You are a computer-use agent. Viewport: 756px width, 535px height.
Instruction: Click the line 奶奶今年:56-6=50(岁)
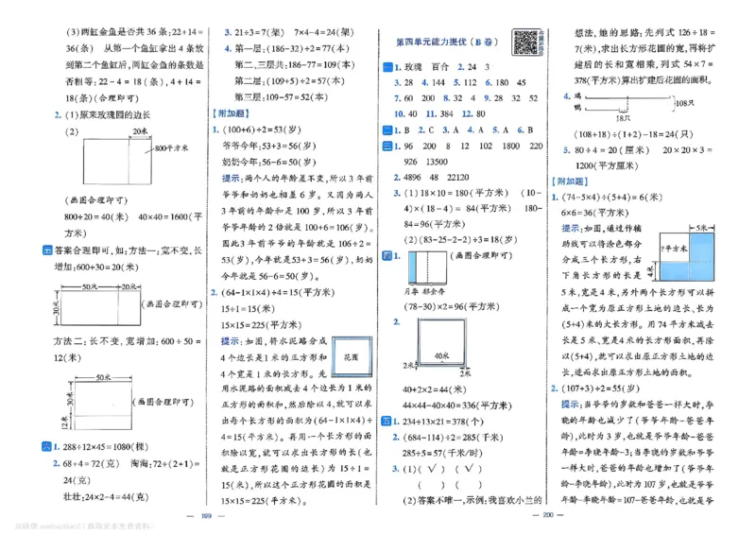pyautogui.click(x=269, y=163)
